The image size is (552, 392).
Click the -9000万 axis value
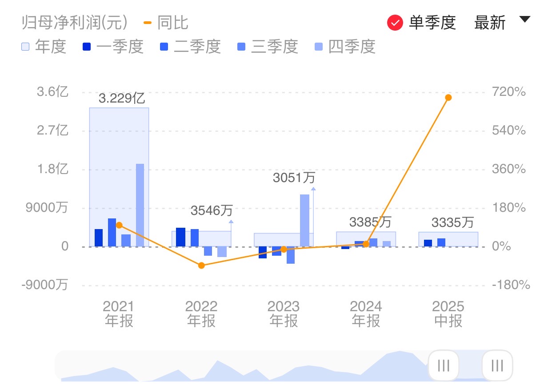[45, 285]
